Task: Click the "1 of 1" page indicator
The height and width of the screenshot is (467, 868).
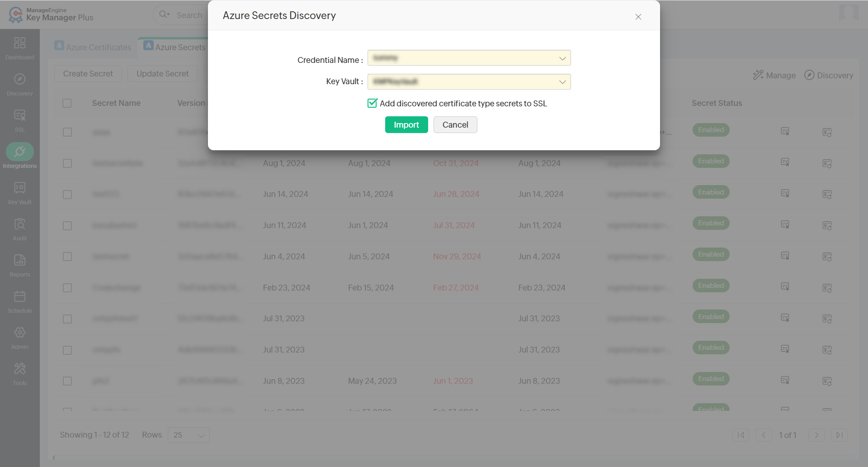Action: tap(788, 435)
